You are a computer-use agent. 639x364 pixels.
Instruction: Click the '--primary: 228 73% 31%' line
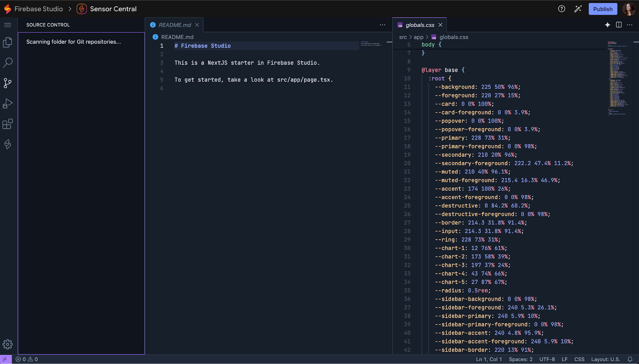(473, 138)
